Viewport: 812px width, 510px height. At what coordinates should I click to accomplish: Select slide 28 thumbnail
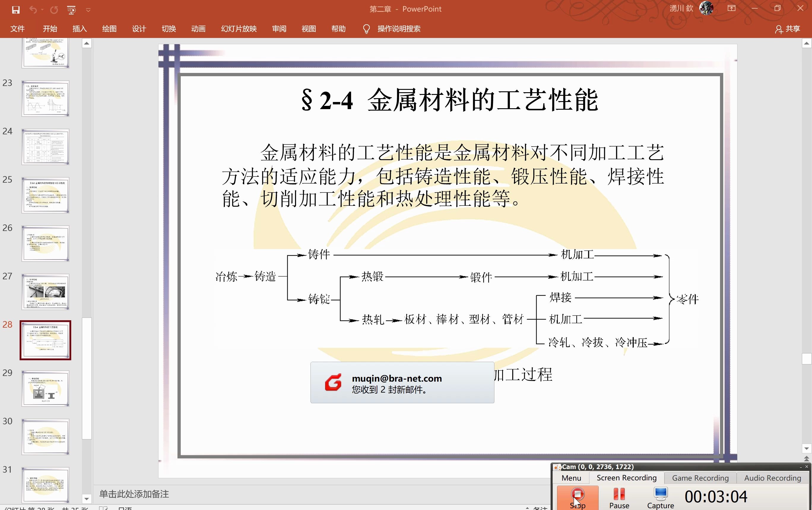pyautogui.click(x=45, y=340)
